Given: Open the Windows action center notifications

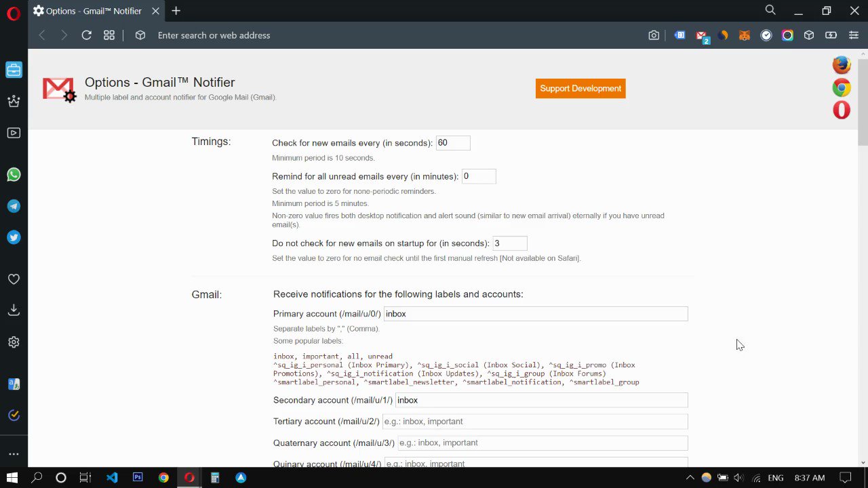Looking at the screenshot, I should point(845,477).
